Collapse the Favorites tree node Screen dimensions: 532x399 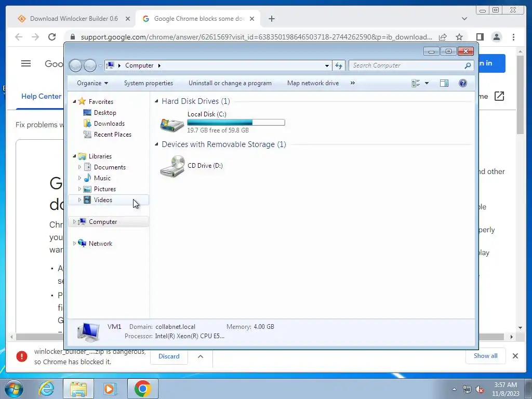click(x=74, y=101)
